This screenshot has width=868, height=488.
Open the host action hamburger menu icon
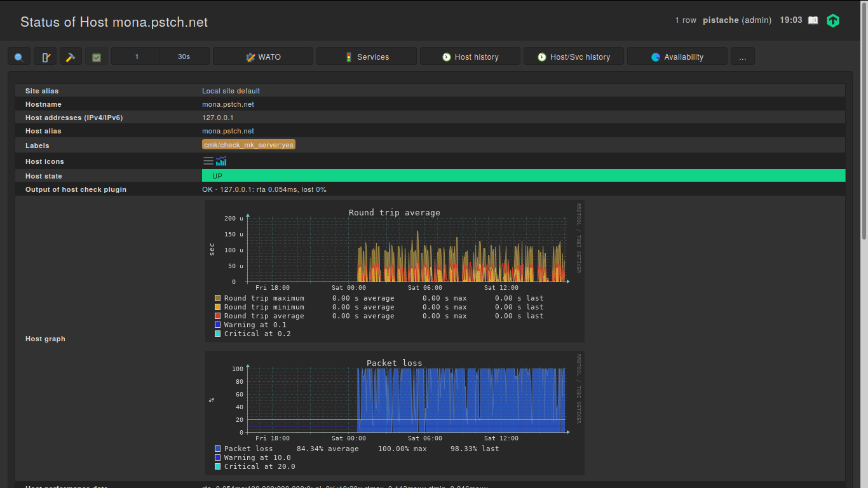tap(208, 161)
